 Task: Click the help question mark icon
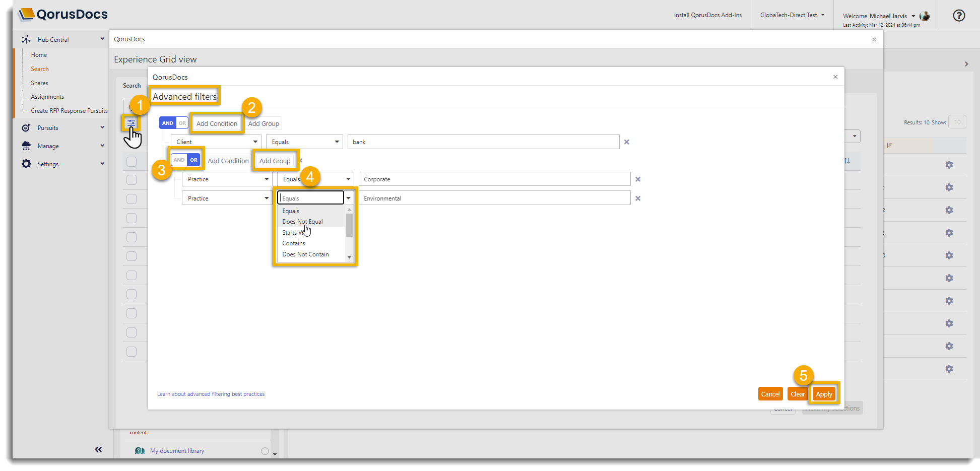(959, 16)
